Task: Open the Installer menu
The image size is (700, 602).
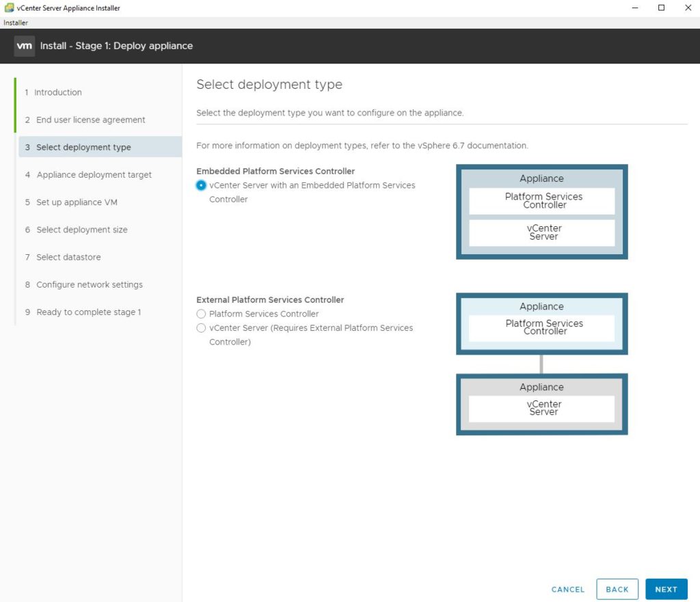Action: tap(16, 23)
